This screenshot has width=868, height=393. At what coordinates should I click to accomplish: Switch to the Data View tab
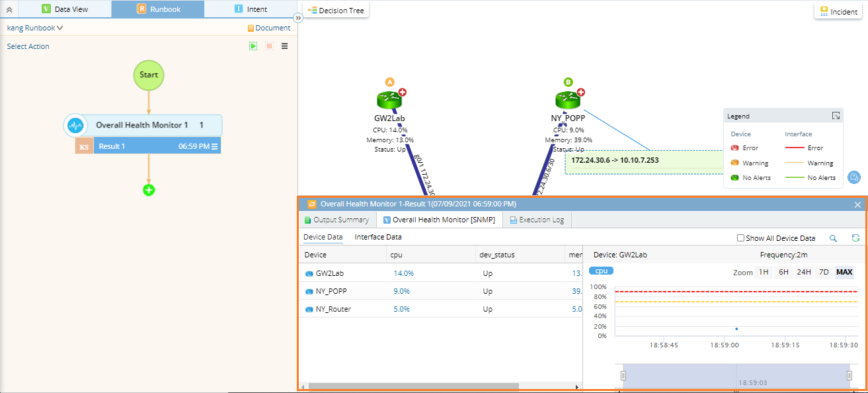tap(65, 9)
